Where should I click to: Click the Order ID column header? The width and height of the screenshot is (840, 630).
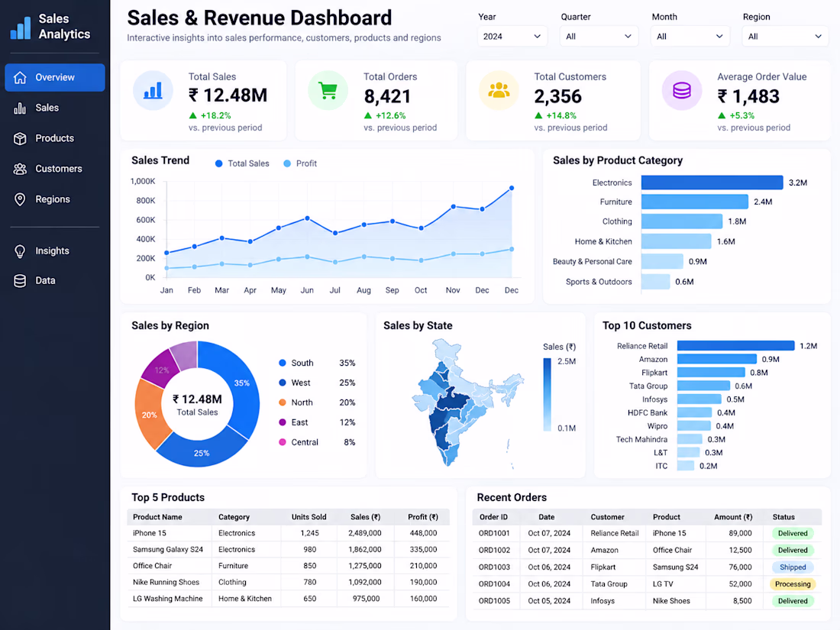pyautogui.click(x=493, y=518)
